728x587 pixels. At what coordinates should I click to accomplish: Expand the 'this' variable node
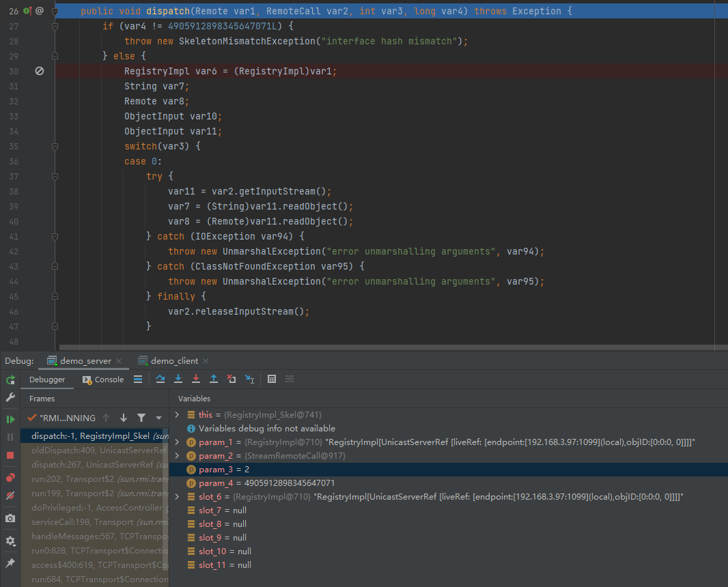coord(177,414)
